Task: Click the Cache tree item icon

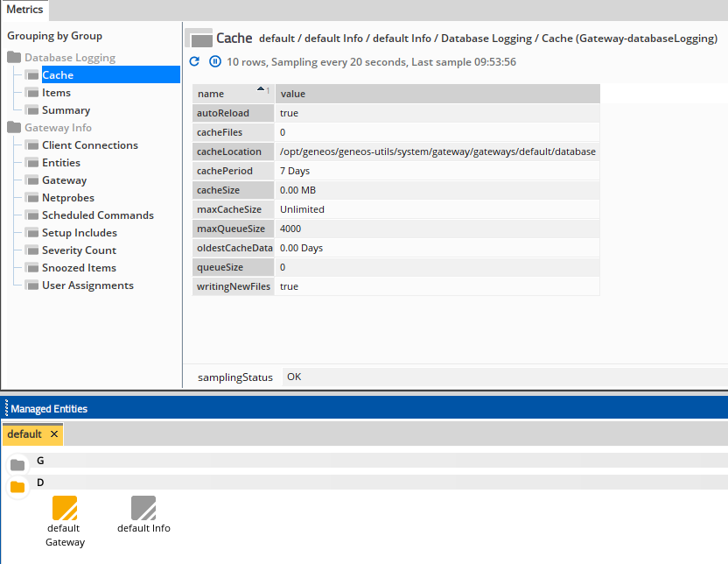Action: tap(32, 74)
